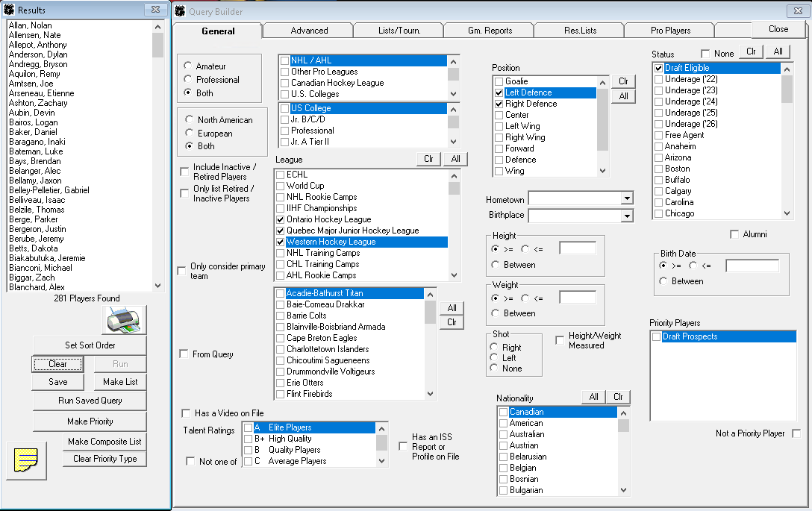Toggle the Alumni checkbox

click(734, 234)
